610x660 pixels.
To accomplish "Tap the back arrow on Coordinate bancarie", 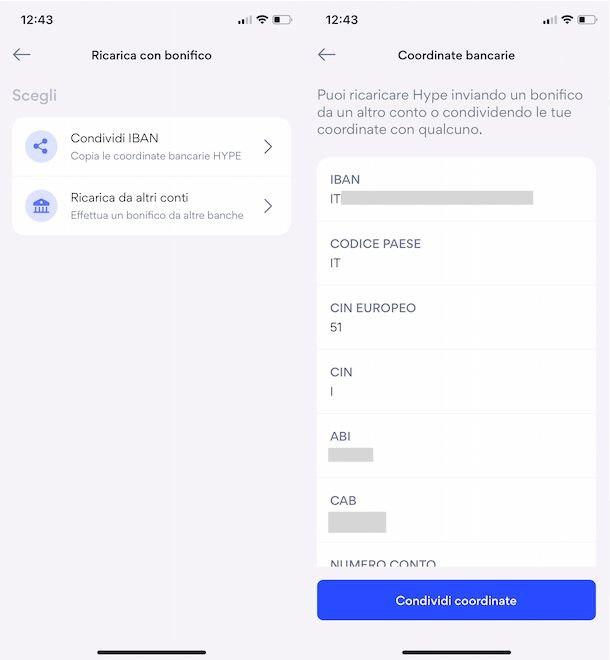I will click(326, 54).
